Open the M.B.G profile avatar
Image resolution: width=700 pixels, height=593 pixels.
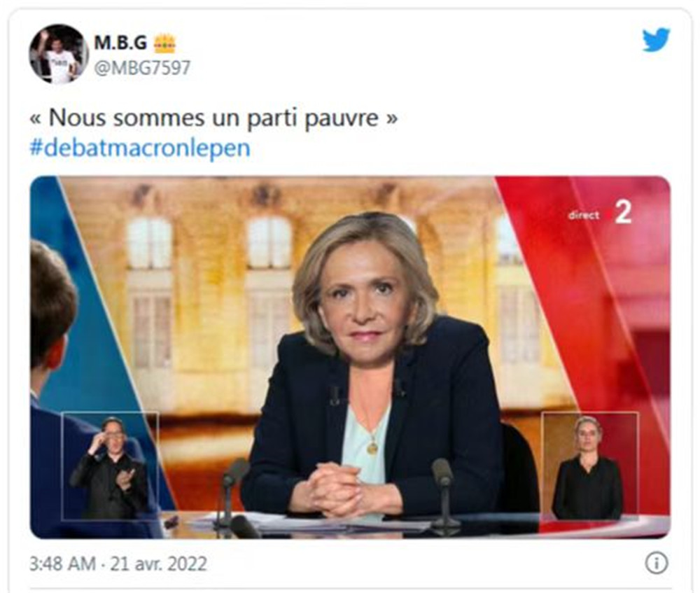point(59,54)
